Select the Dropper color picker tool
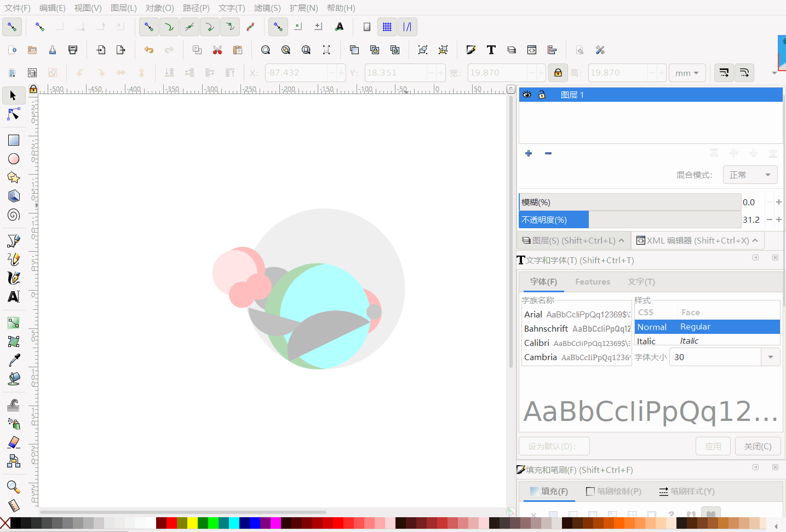Viewport: 786px width, 532px height. [x=14, y=360]
